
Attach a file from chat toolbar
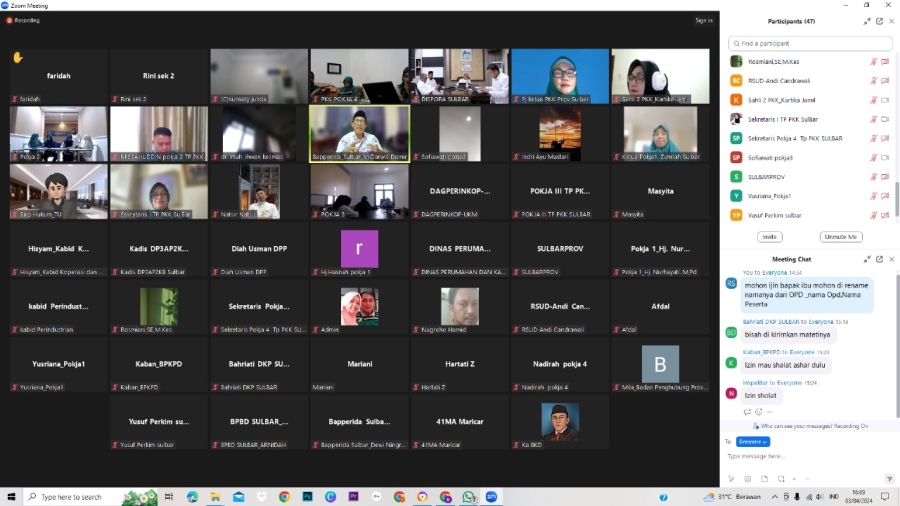pyautogui.click(x=765, y=479)
